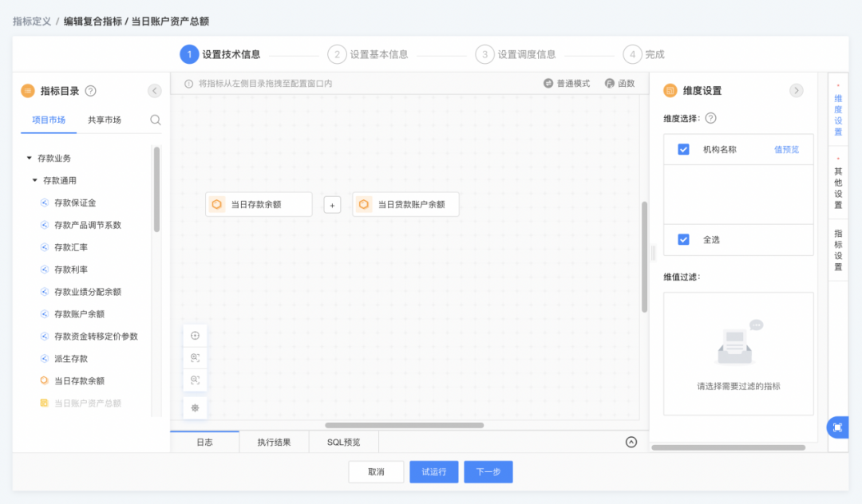Click the 存款汇率 indicator icon
This screenshot has height=504, width=862.
45,247
